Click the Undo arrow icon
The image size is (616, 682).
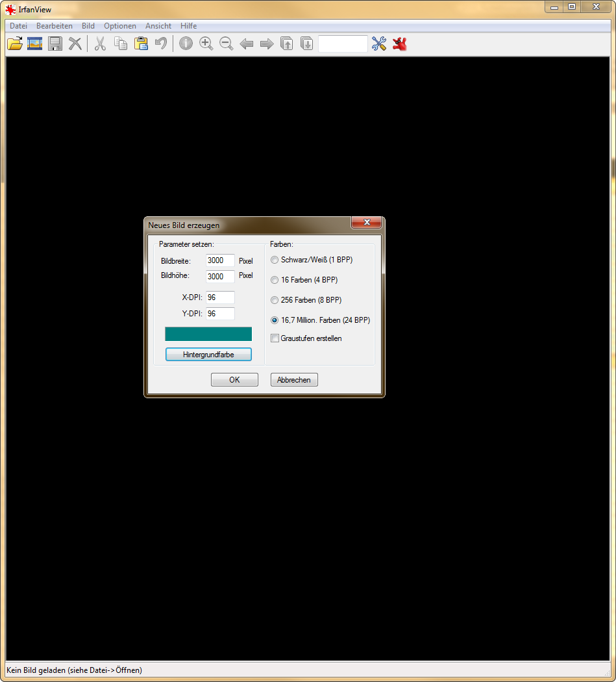coord(161,44)
